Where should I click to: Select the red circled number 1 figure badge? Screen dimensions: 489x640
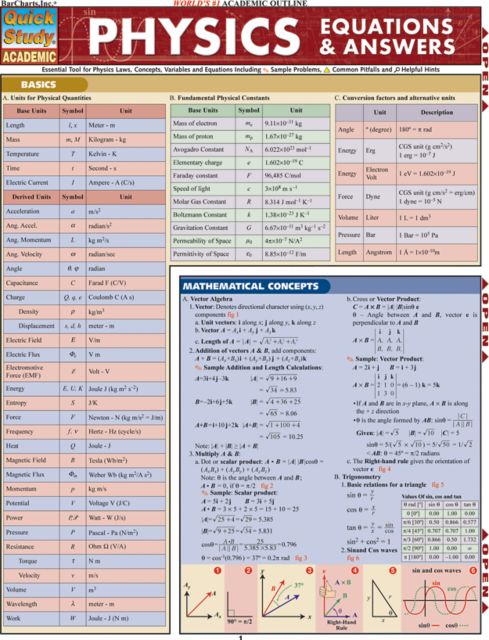click(x=218, y=570)
